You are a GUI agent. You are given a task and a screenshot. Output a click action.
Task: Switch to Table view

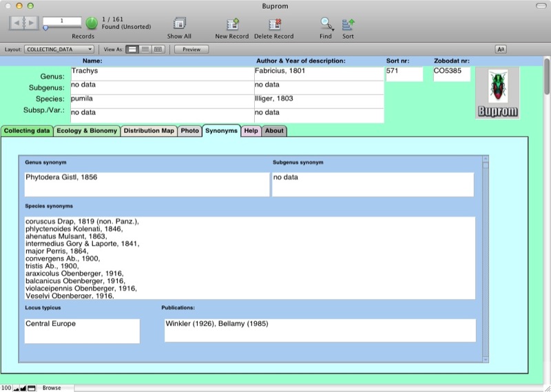pyautogui.click(x=158, y=50)
